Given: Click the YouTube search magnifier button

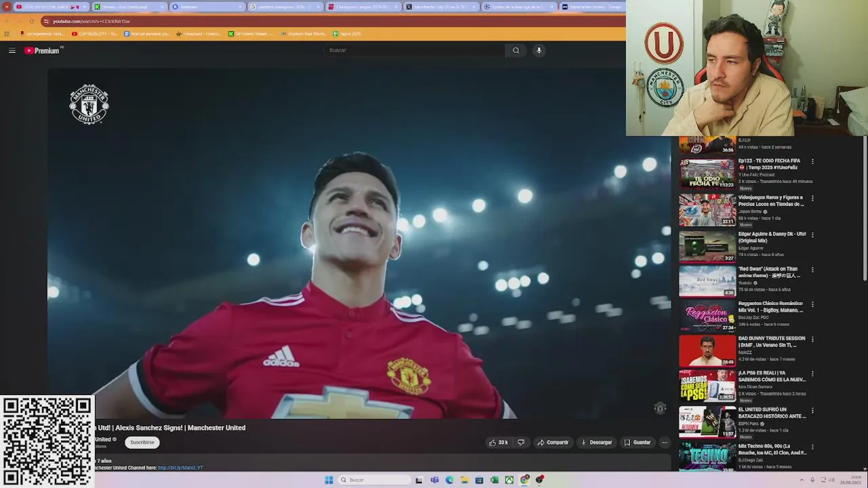Looking at the screenshot, I should pyautogui.click(x=516, y=50).
